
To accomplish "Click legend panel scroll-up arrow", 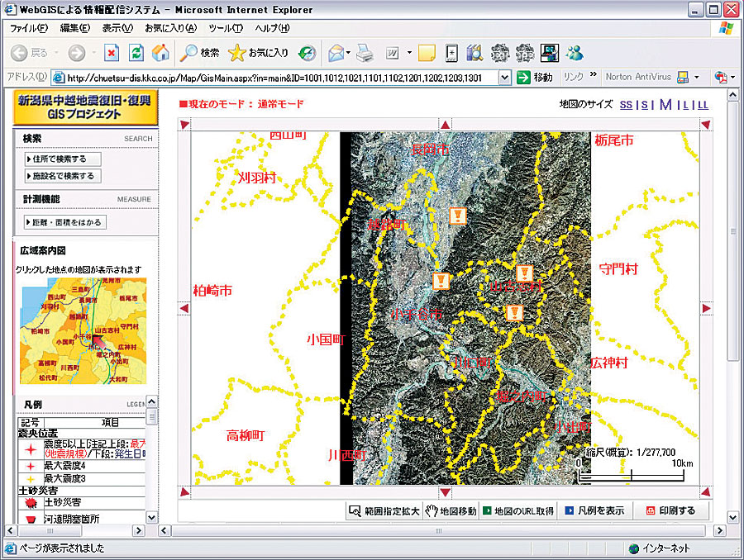I will click(151, 401).
